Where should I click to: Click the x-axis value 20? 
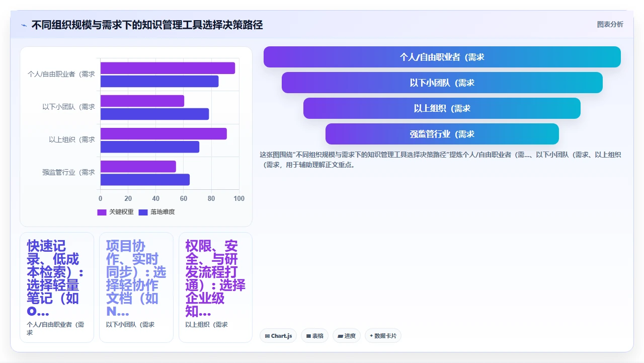pyautogui.click(x=128, y=198)
